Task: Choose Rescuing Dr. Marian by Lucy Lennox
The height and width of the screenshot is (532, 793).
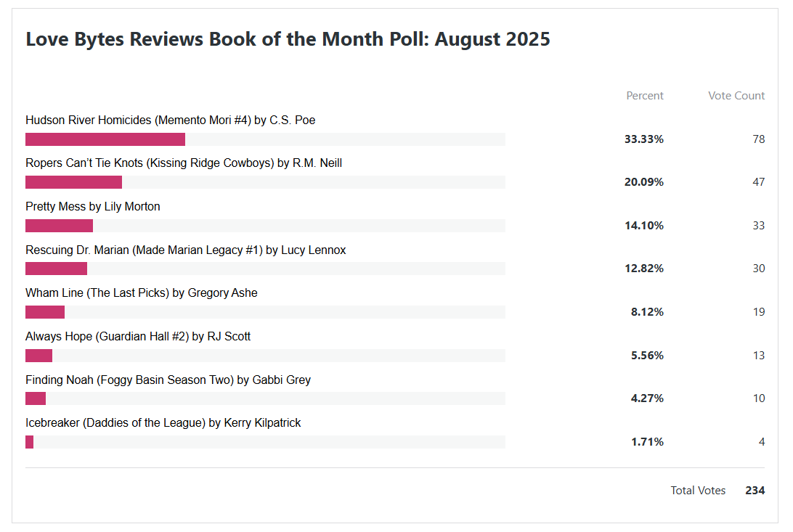Action: (x=185, y=250)
